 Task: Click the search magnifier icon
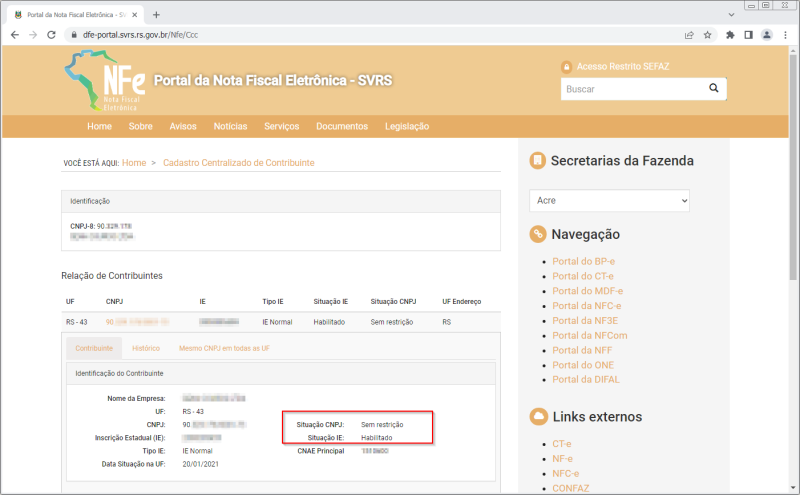[x=714, y=88]
